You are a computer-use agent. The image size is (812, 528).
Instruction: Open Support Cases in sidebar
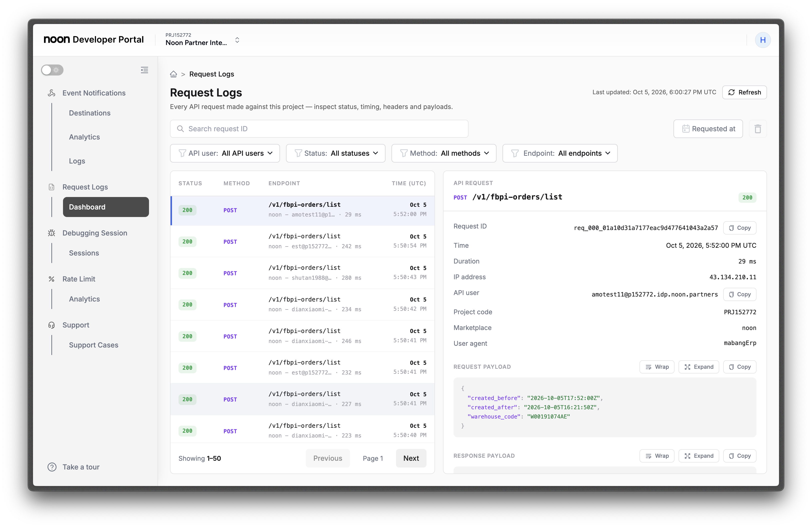click(93, 345)
